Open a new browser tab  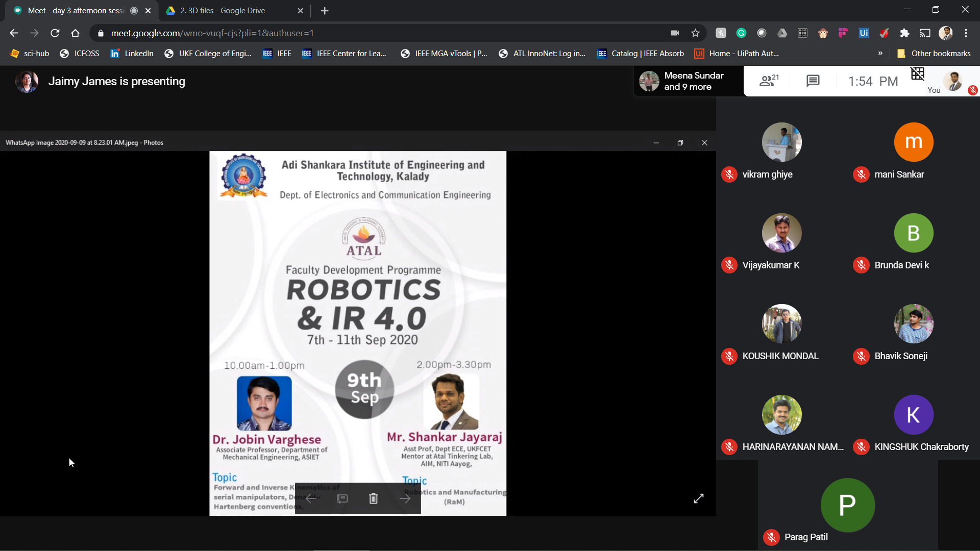click(325, 11)
